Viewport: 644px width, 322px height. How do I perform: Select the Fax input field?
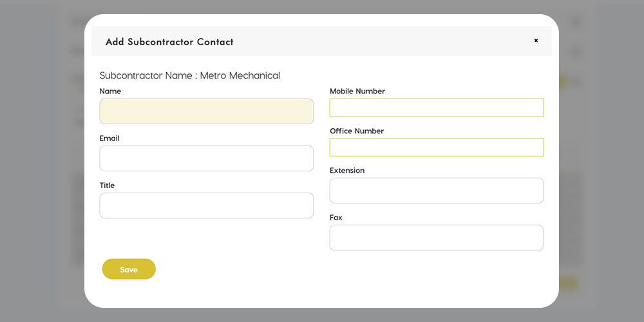437,238
